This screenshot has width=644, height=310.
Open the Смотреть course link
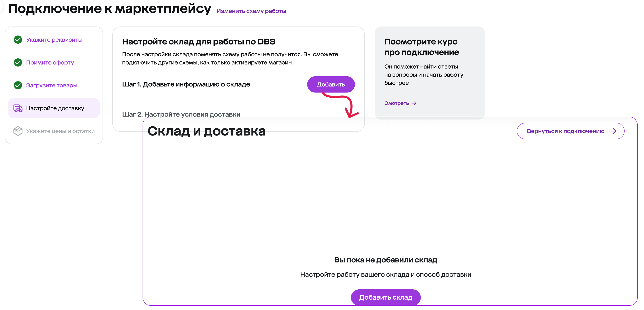(396, 103)
